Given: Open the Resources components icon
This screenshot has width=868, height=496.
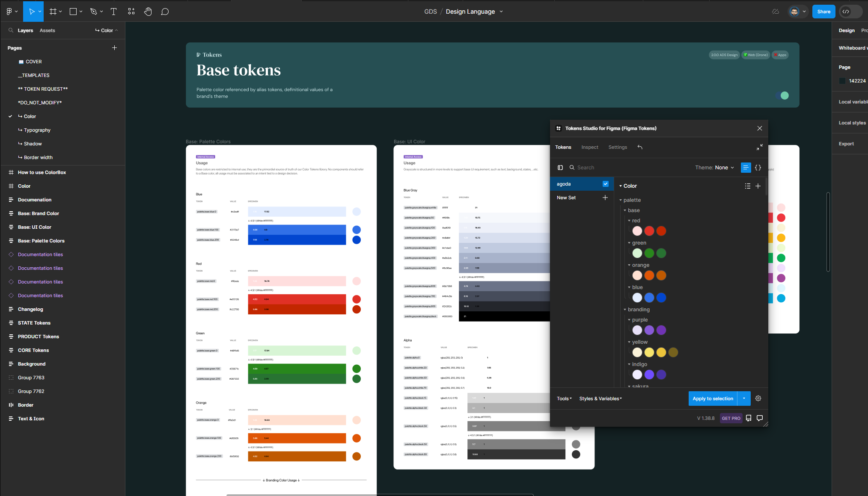Looking at the screenshot, I should [x=131, y=12].
